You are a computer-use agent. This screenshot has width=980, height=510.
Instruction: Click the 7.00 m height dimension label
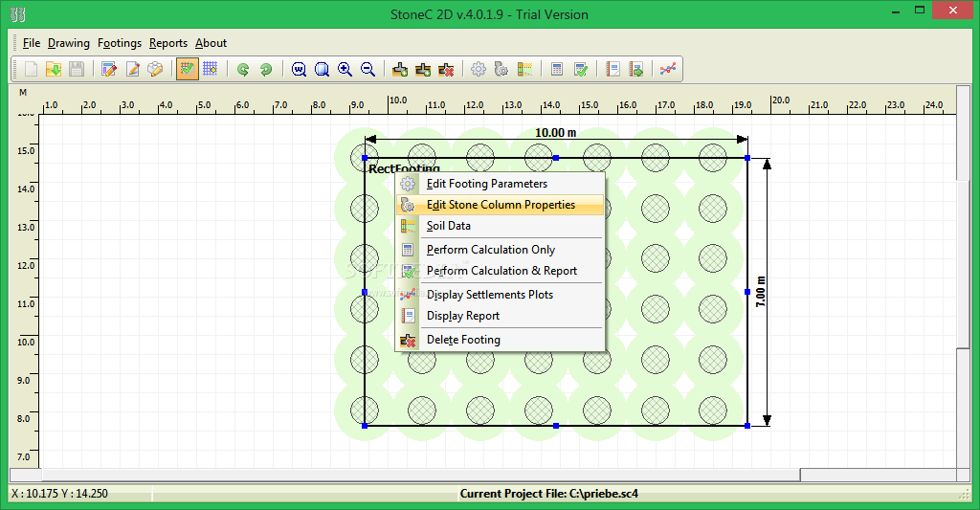click(x=761, y=291)
